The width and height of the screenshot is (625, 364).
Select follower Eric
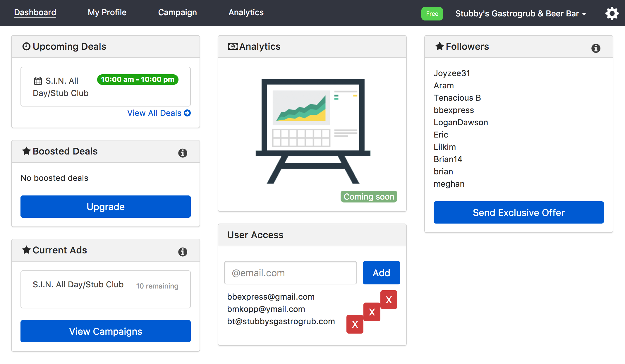[x=441, y=135]
